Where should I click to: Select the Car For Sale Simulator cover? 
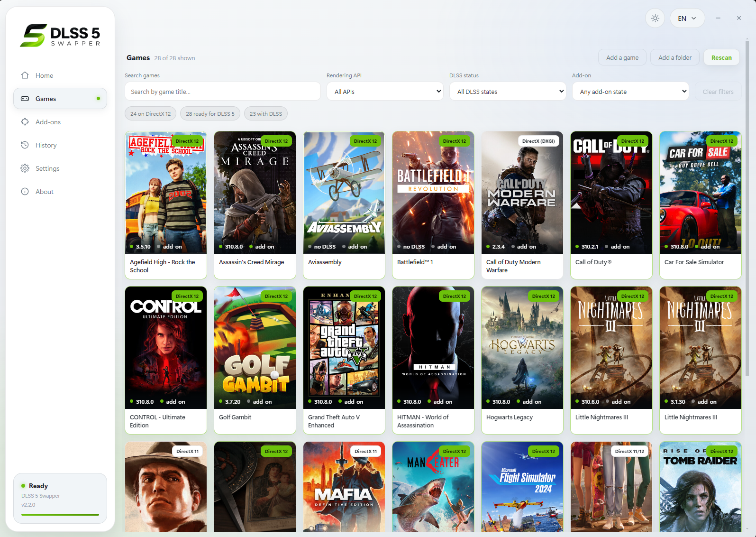point(701,193)
